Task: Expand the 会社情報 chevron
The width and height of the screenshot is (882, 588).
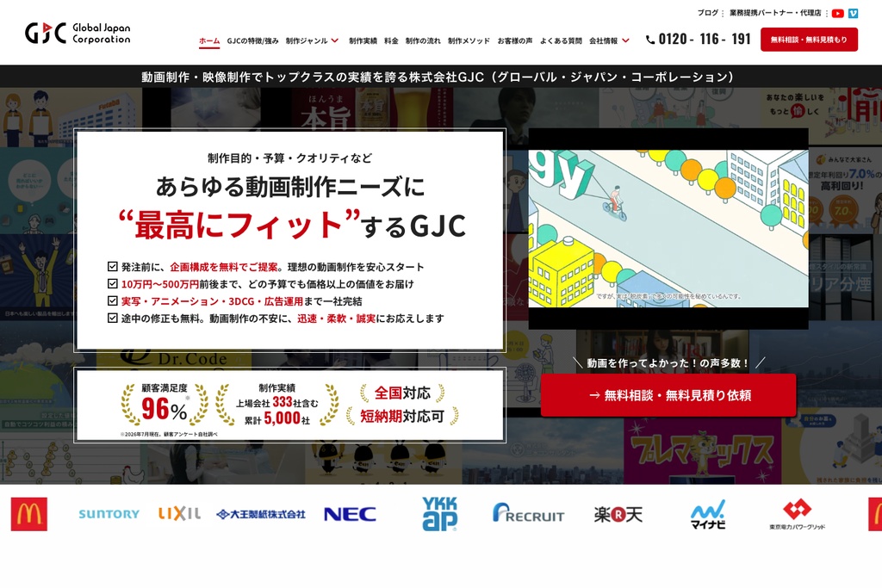Action: [x=625, y=40]
